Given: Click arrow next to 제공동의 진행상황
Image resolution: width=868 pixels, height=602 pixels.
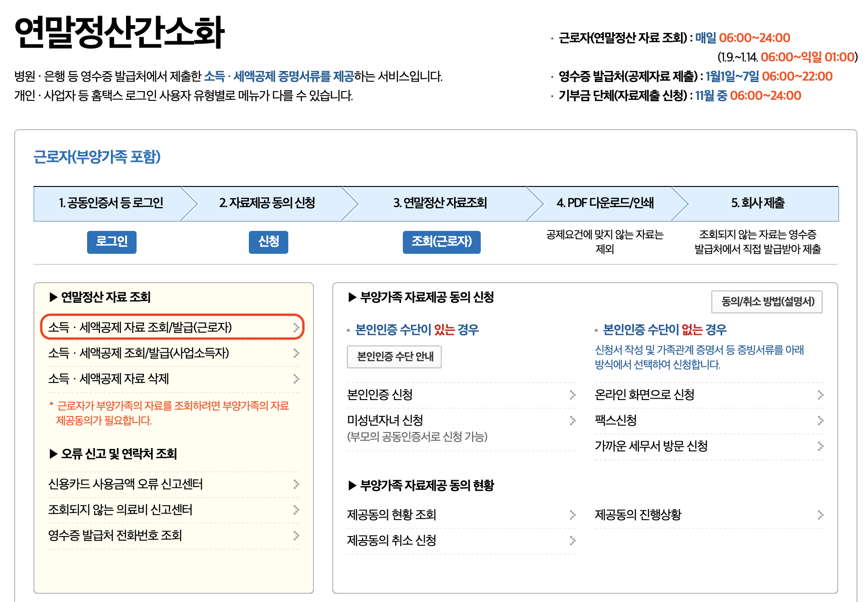Looking at the screenshot, I should (x=820, y=514).
